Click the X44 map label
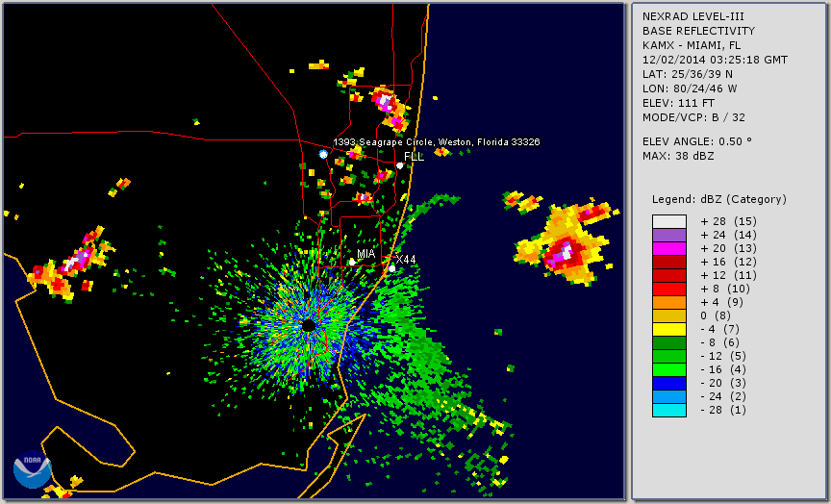 pyautogui.click(x=406, y=259)
